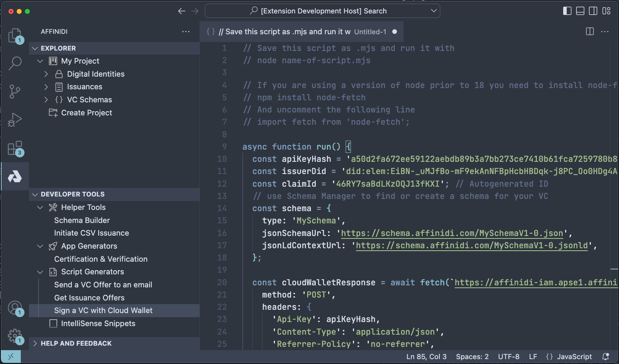Open Initiate CSV Issuance

(x=91, y=233)
